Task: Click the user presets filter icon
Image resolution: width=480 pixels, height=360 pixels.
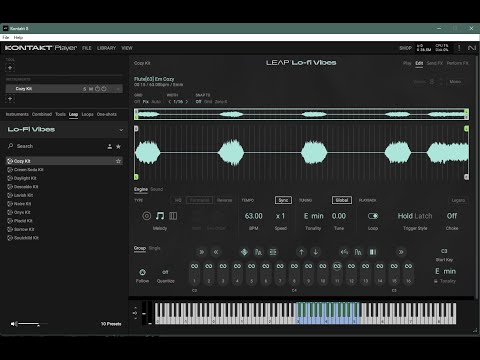Action: click(x=110, y=146)
